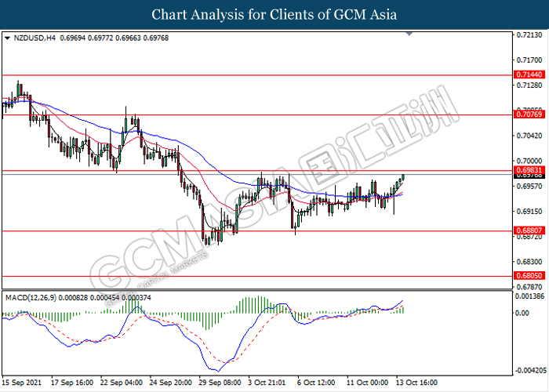Image resolution: width=549 pixels, height=392 pixels.
Task: Select the red 0.68807 support price label
Action: (x=529, y=230)
